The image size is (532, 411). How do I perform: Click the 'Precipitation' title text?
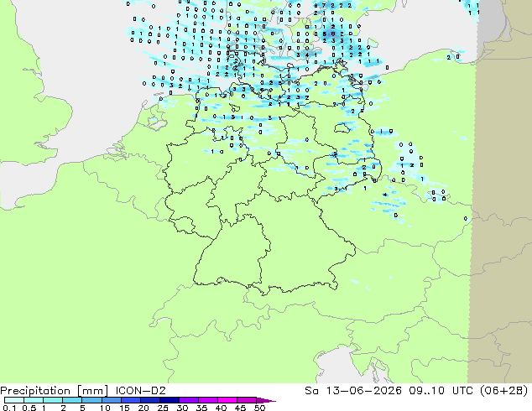point(35,391)
